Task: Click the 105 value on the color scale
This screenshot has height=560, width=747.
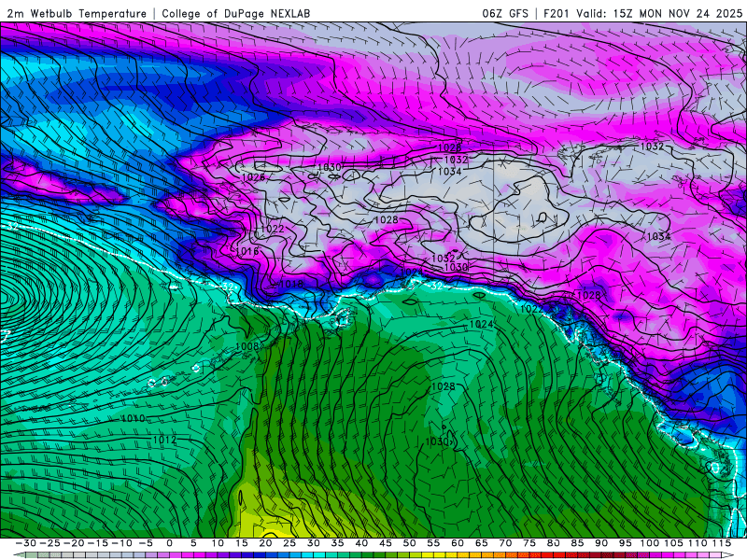Action: [673, 543]
